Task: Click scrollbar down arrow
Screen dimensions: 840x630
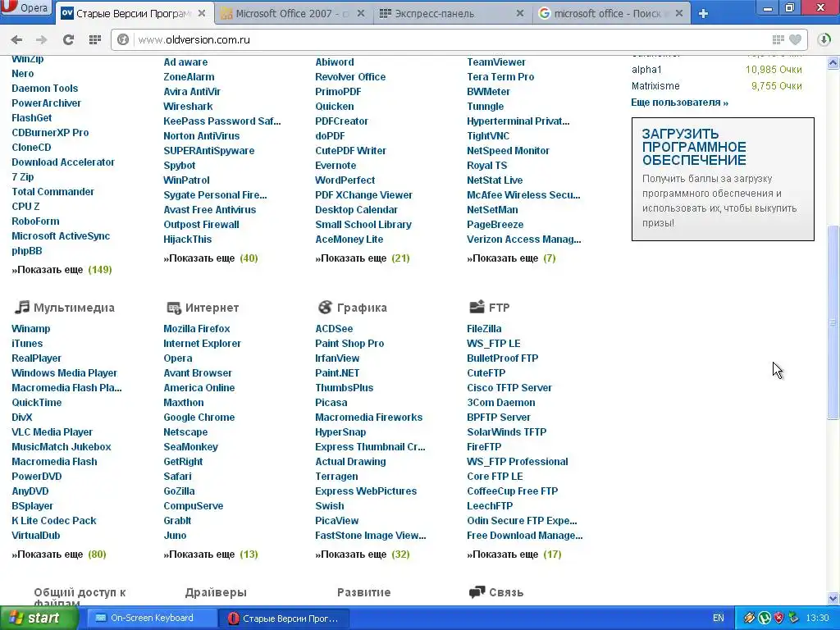Action: (x=833, y=598)
